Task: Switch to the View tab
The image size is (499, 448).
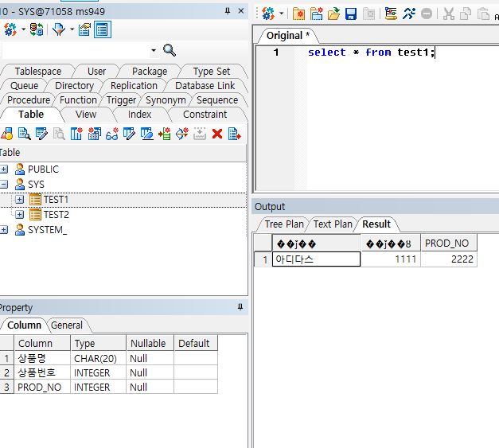Action: pyautogui.click(x=86, y=114)
